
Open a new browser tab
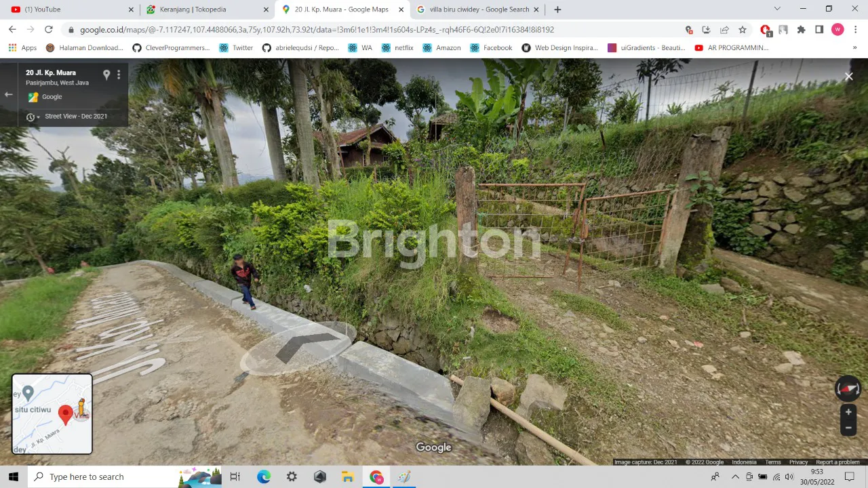[x=557, y=9]
